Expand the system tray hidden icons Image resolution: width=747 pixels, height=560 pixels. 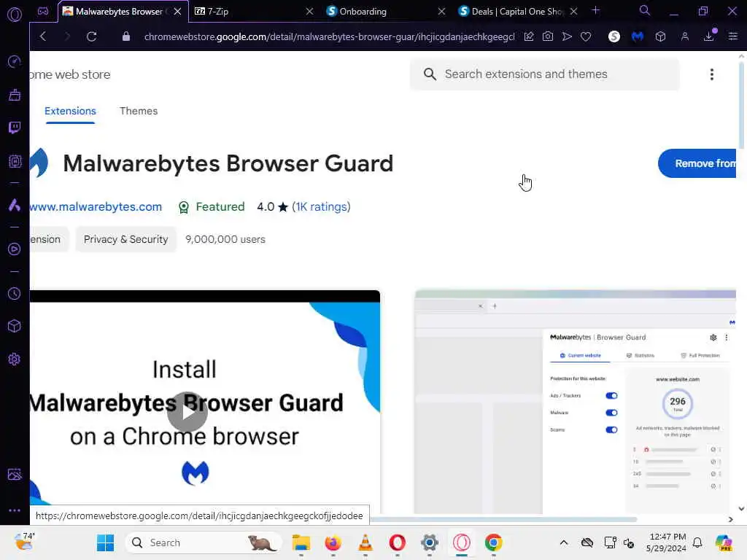pyautogui.click(x=564, y=542)
